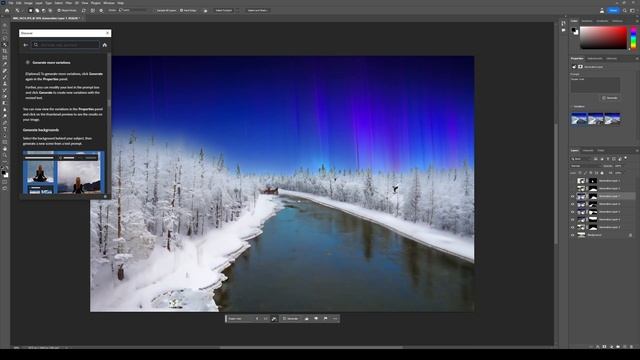
Task: Click thumbs up in contextual task bar
Action: coord(307,318)
